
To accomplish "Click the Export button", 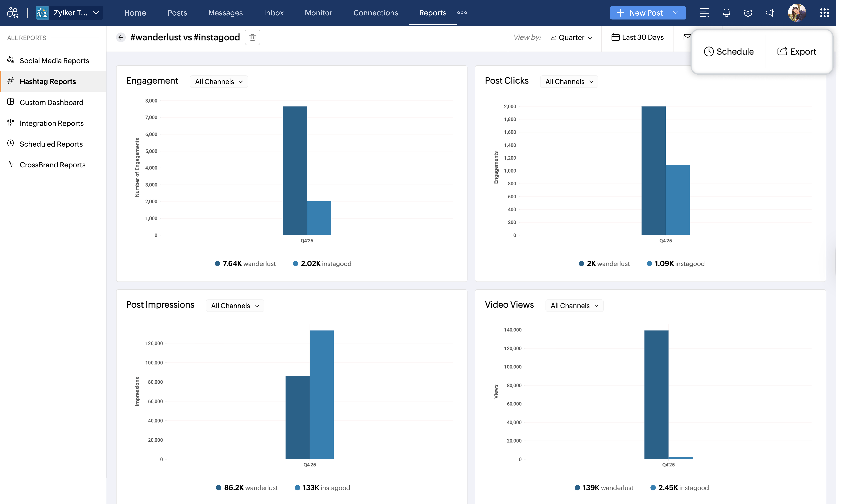I will (796, 52).
